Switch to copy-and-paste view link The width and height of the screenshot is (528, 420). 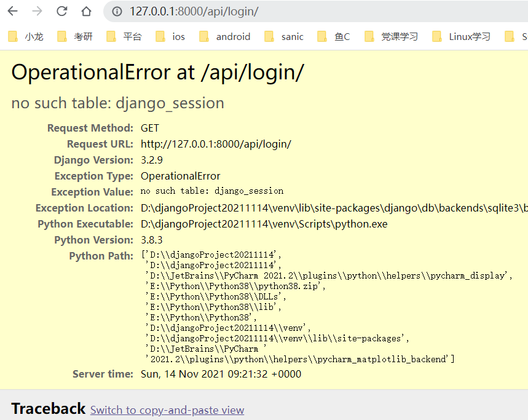click(167, 410)
